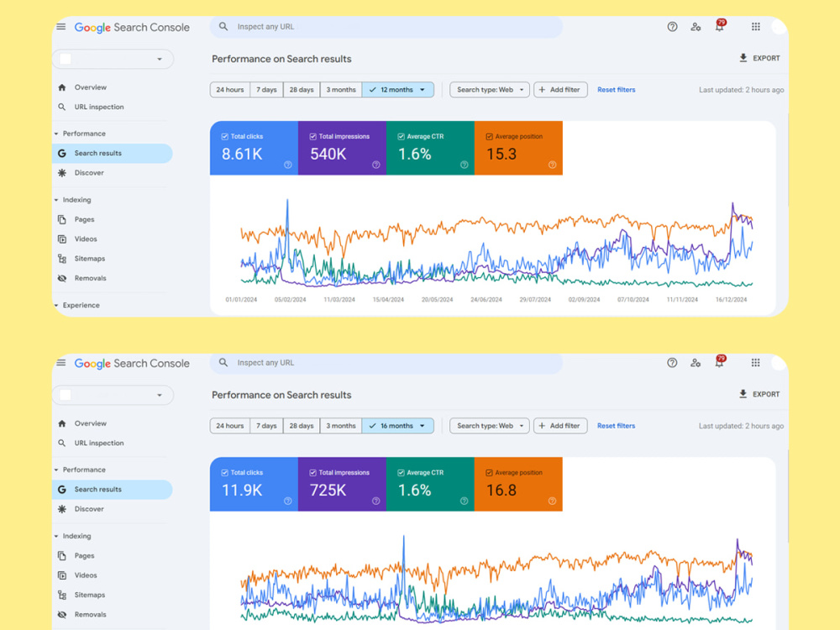Screen dimensions: 840x630
Task: Click help icon on 540K Total impressions card
Action: (376, 165)
